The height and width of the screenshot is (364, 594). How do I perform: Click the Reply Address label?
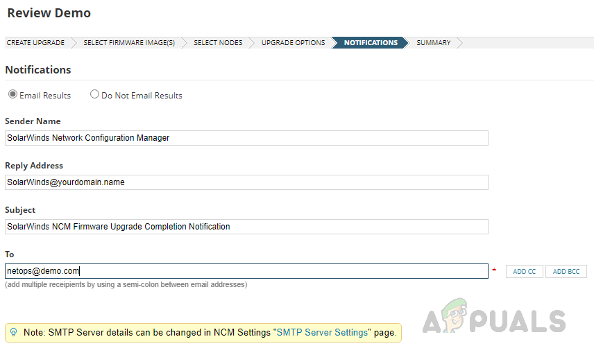coord(34,166)
